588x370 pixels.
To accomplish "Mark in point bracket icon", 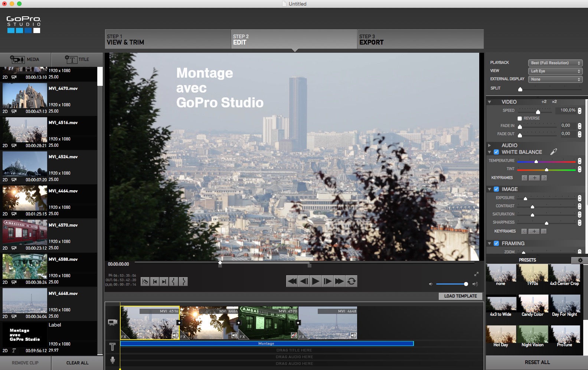I will pos(174,282).
